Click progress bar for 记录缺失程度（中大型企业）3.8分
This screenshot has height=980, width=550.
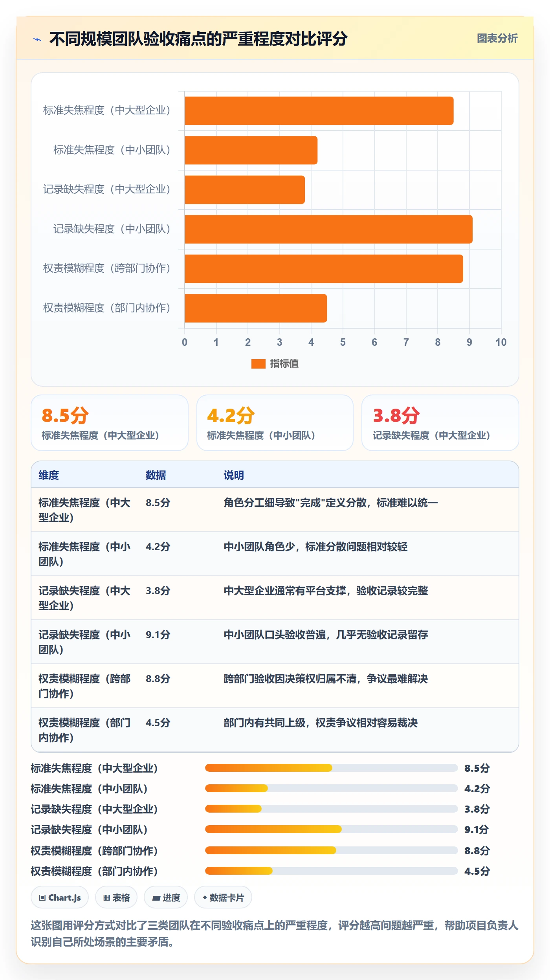tap(331, 809)
